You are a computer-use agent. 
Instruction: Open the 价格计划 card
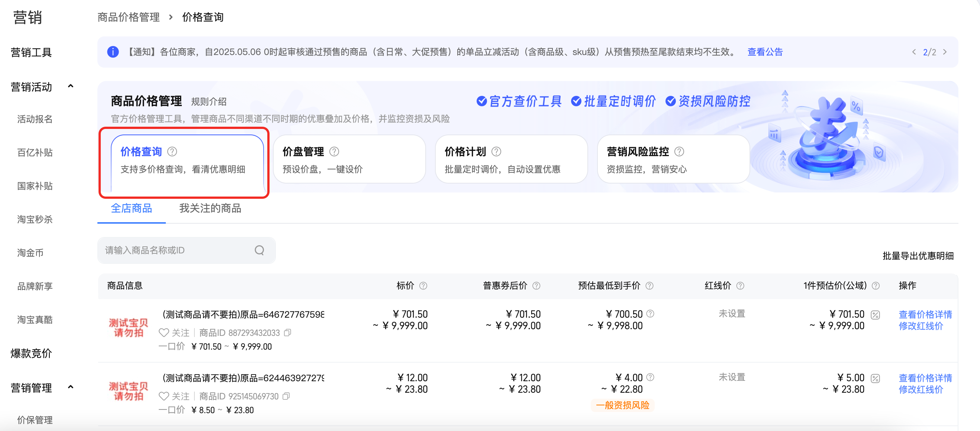tap(511, 159)
